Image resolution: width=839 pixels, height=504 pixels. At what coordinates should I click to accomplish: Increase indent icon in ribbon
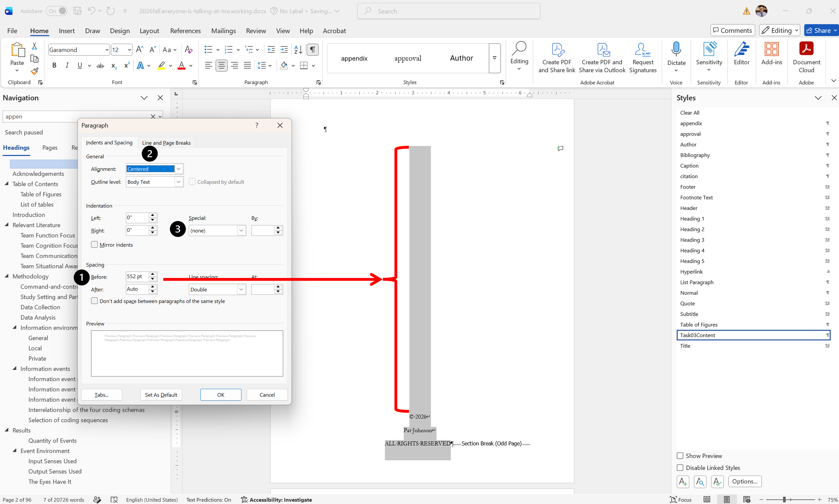[x=284, y=49]
